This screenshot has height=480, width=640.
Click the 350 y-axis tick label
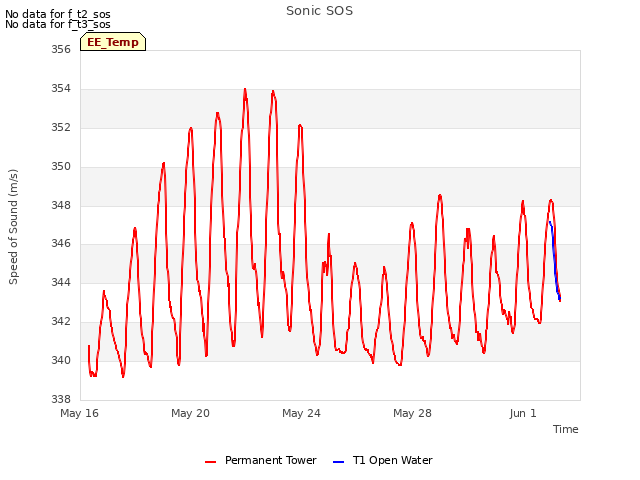click(x=61, y=167)
